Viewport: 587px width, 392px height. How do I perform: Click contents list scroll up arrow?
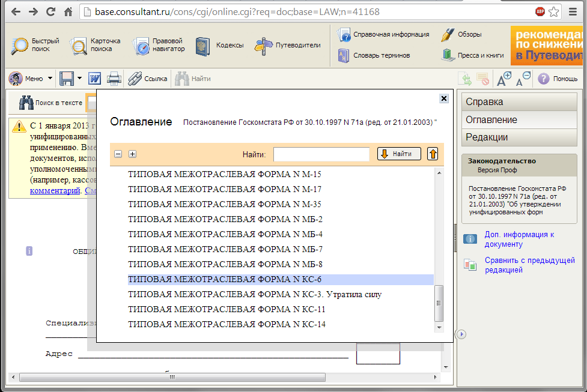click(x=439, y=173)
